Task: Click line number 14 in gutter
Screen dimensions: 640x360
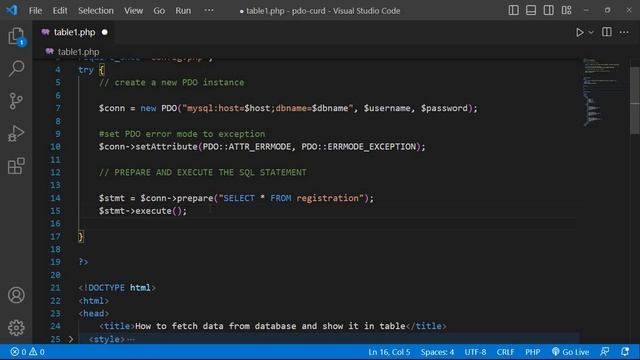Action: (56, 198)
